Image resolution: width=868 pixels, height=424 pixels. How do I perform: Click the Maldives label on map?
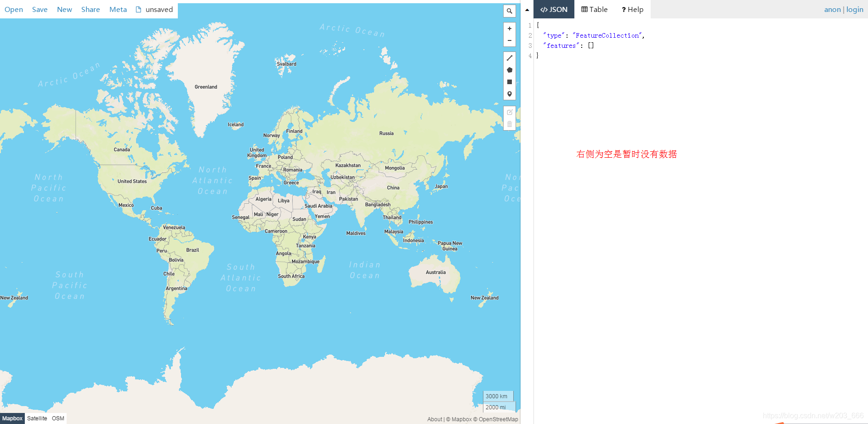356,233
